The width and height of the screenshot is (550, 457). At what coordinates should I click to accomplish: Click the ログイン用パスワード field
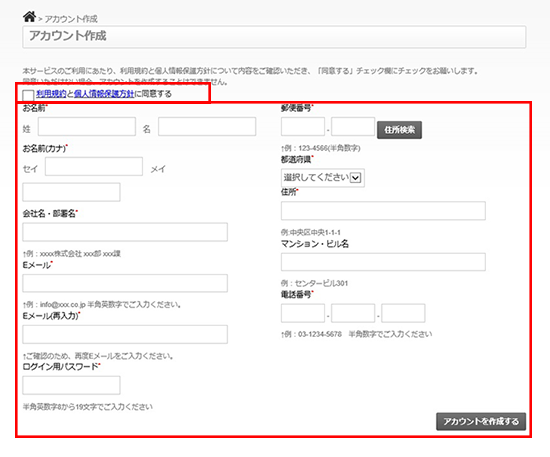point(71,385)
